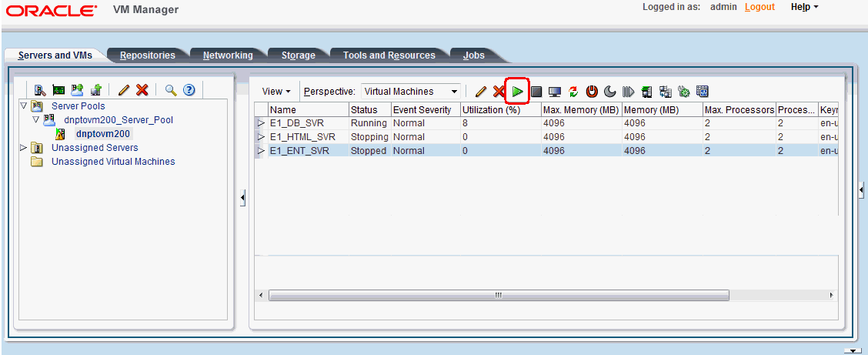The height and width of the screenshot is (355, 868).
Task: Click the red X in the Virtual Machines toolbar
Action: click(x=498, y=92)
